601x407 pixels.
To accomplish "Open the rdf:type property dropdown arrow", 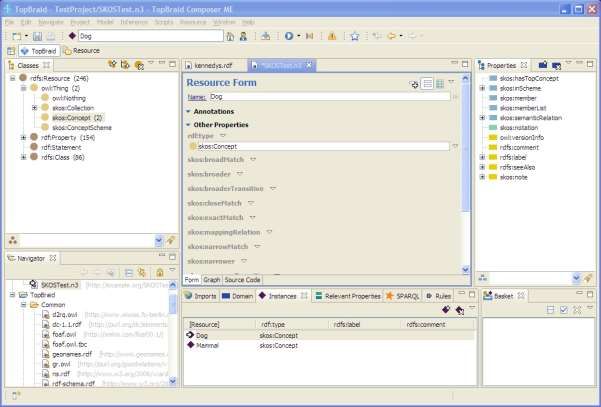I will [223, 136].
